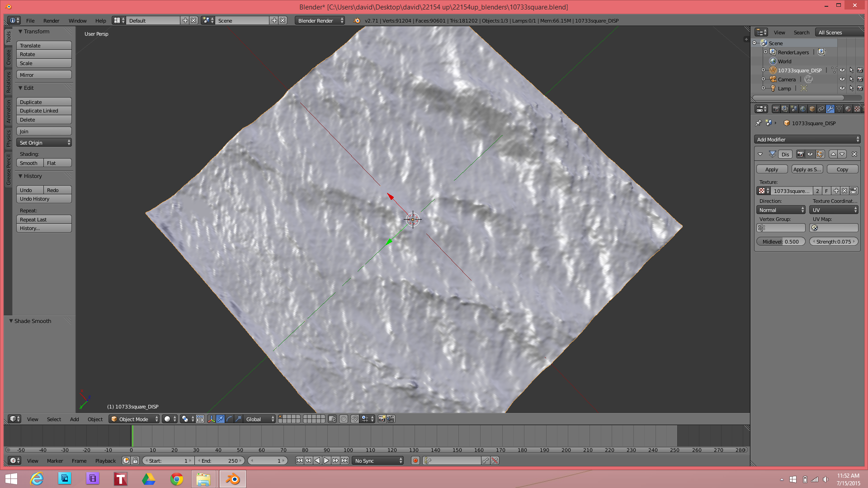This screenshot has width=868, height=488.
Task: Jump to start frame in timeline
Action: pyautogui.click(x=299, y=460)
